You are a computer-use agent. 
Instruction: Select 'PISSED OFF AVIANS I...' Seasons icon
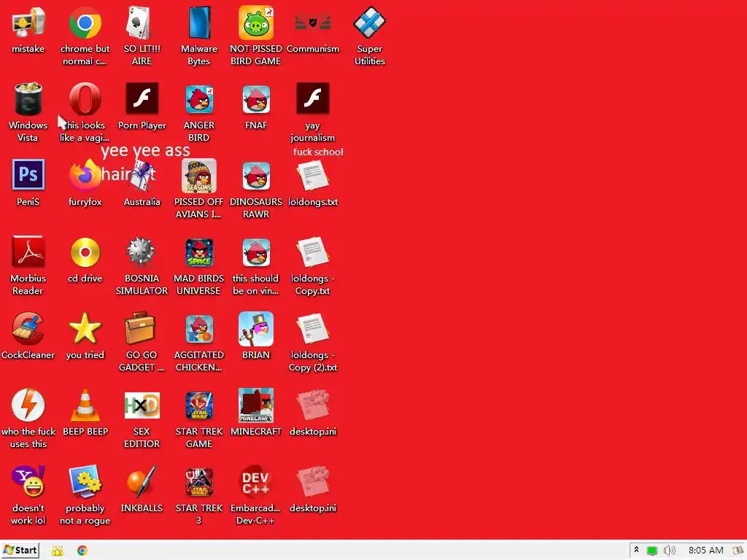coord(198,176)
